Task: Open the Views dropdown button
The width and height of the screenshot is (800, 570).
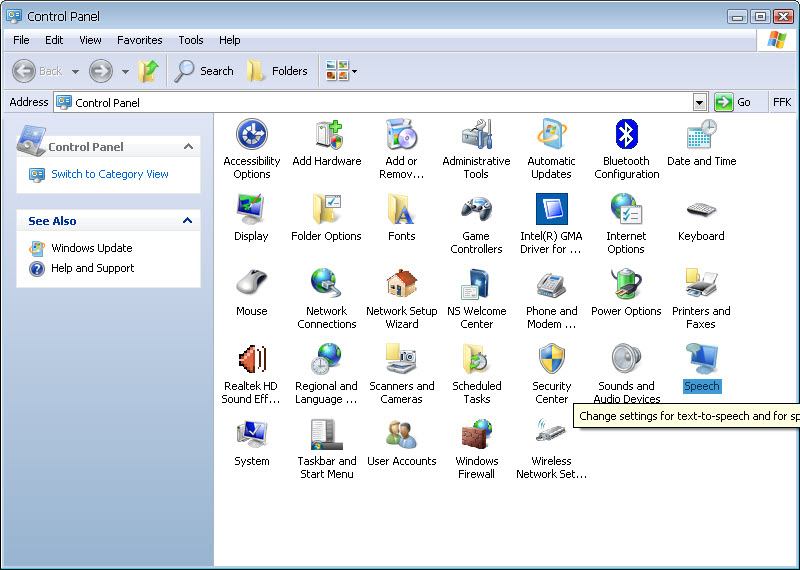Action: coord(341,71)
